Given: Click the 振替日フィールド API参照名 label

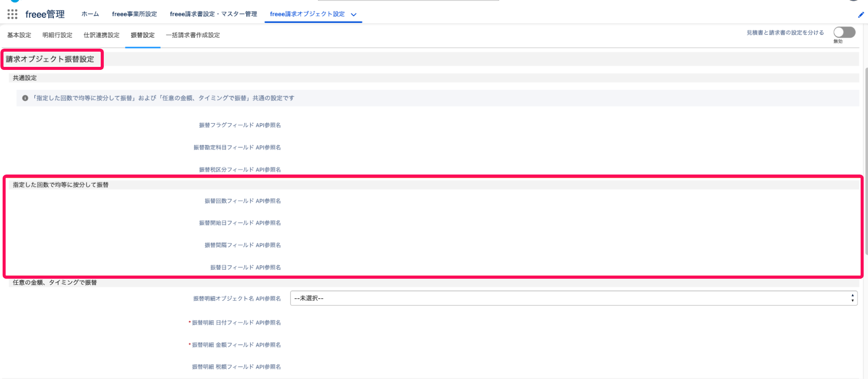Looking at the screenshot, I should 246,267.
